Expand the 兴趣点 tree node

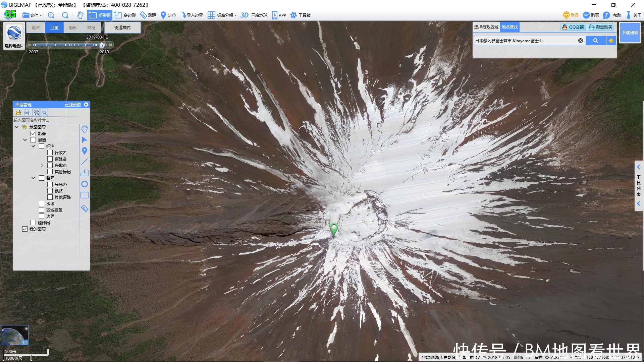click(x=42, y=165)
